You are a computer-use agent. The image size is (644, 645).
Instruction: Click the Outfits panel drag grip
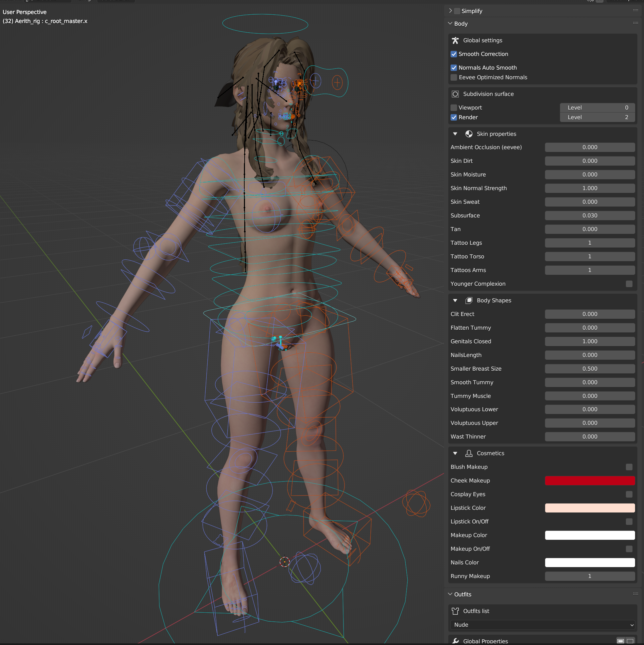(x=635, y=594)
